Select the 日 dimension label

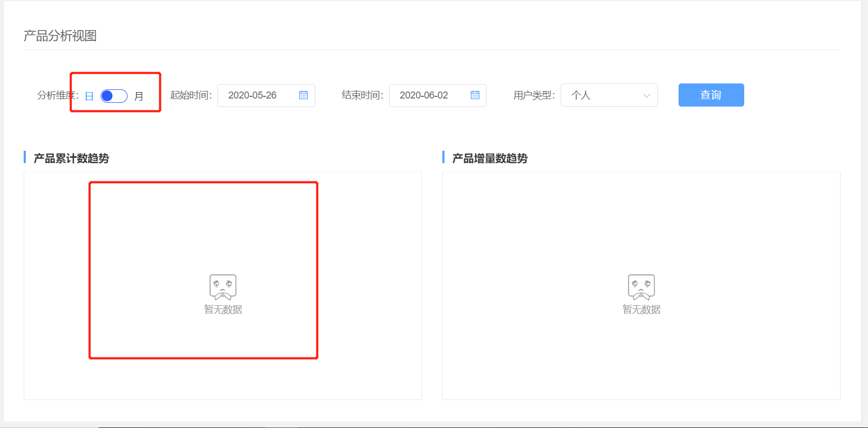(x=89, y=96)
